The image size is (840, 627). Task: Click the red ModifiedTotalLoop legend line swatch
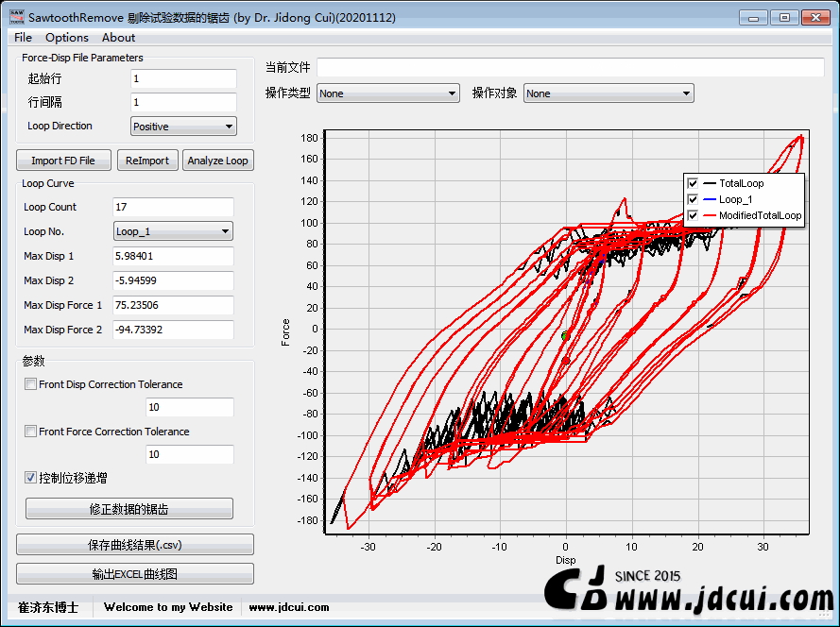(x=710, y=216)
